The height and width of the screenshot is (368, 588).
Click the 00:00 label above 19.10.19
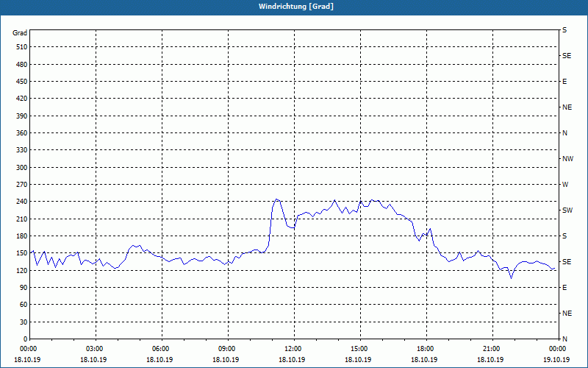coord(559,349)
